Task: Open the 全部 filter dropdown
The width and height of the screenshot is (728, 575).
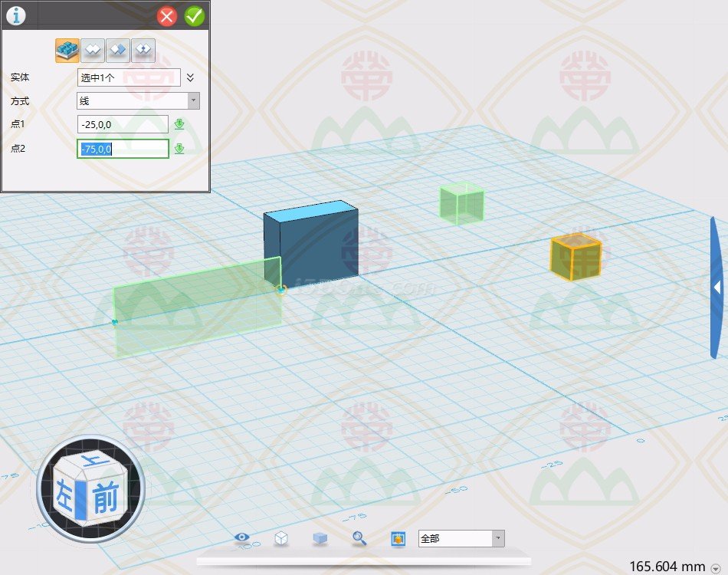Action: point(461,538)
